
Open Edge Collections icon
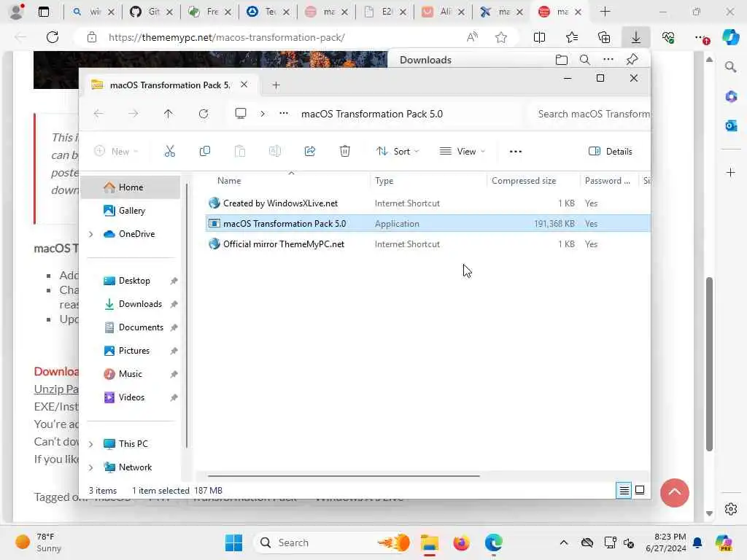pyautogui.click(x=604, y=37)
